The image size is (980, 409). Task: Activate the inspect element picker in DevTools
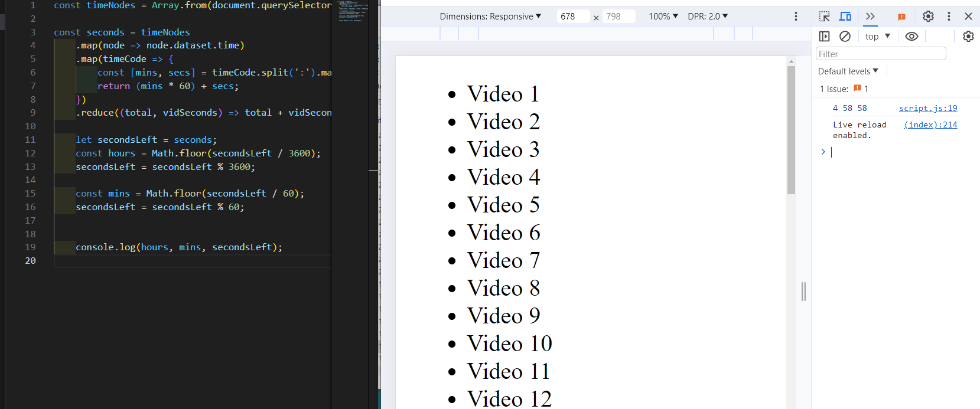pos(825,17)
